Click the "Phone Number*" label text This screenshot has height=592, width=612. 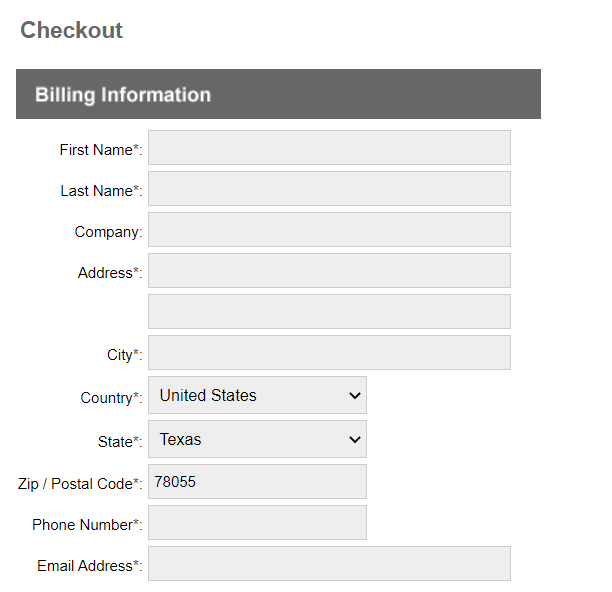click(x=86, y=525)
